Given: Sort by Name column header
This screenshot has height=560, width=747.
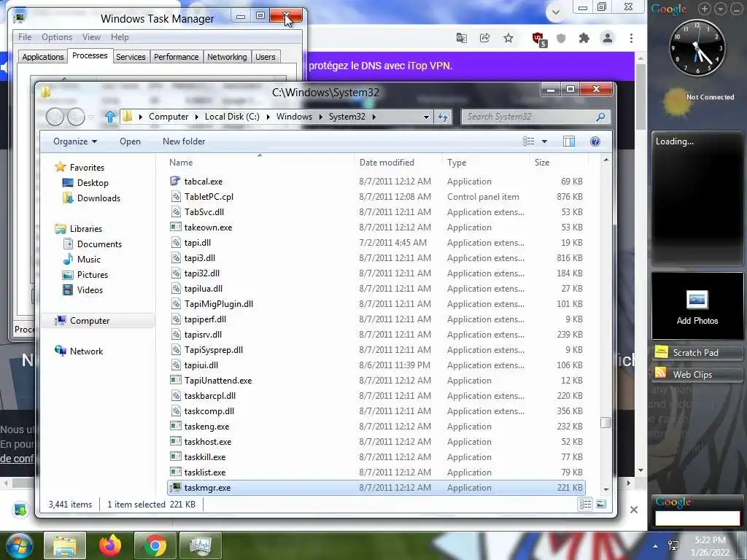Looking at the screenshot, I should (181, 163).
